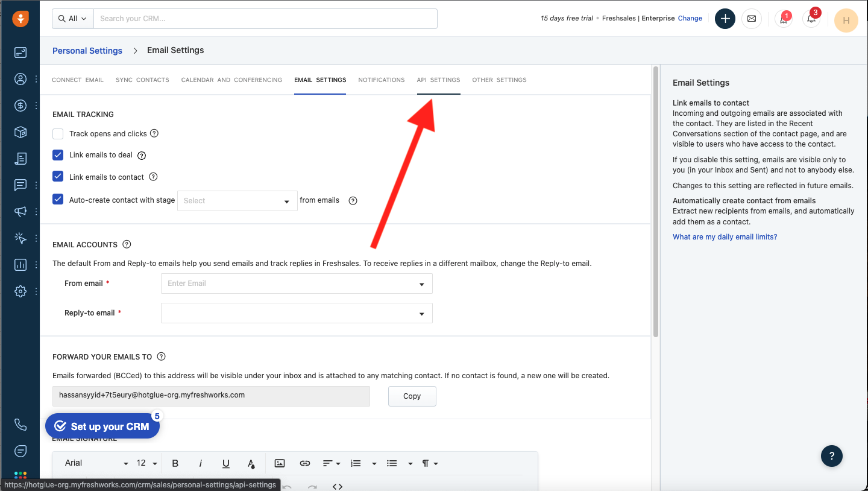Click the forwarding address field

pos(211,396)
